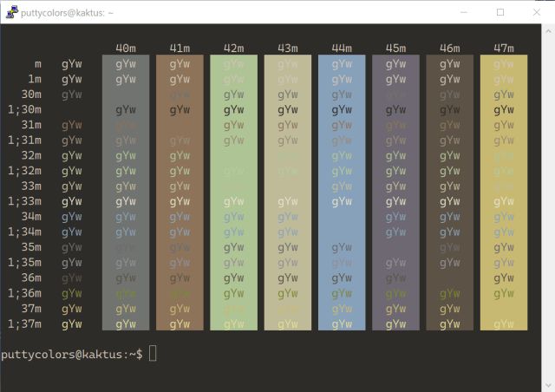Minimize the PuTTY terminal window
Viewport: 555px width, 392px height.
461,12
